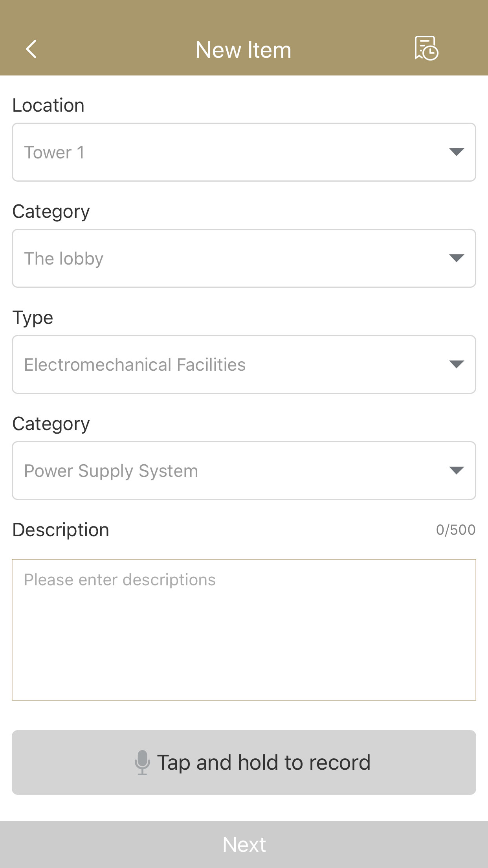Tap the hold to record button
The height and width of the screenshot is (868, 488).
point(244,762)
